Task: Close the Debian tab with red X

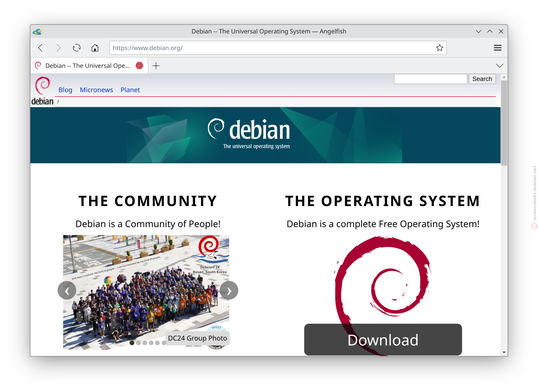Action: tap(139, 66)
